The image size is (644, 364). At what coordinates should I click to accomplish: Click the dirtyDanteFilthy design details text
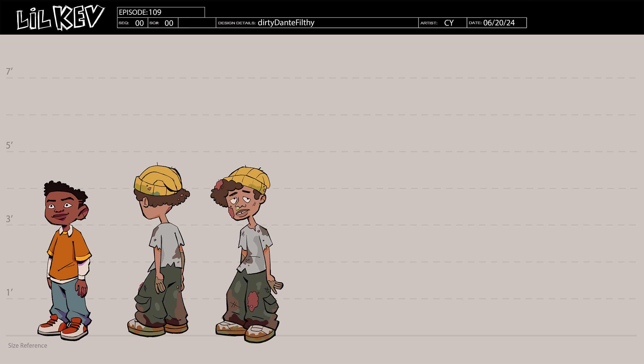point(286,23)
